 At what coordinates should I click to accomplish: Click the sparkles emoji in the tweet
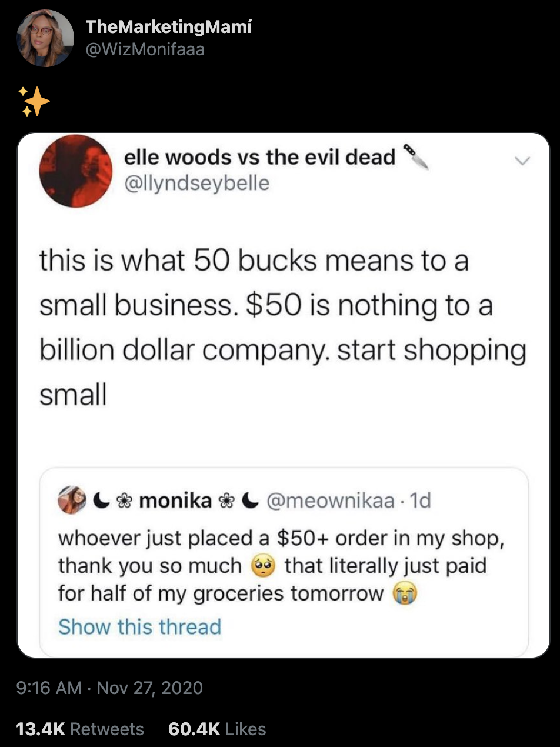[x=34, y=101]
